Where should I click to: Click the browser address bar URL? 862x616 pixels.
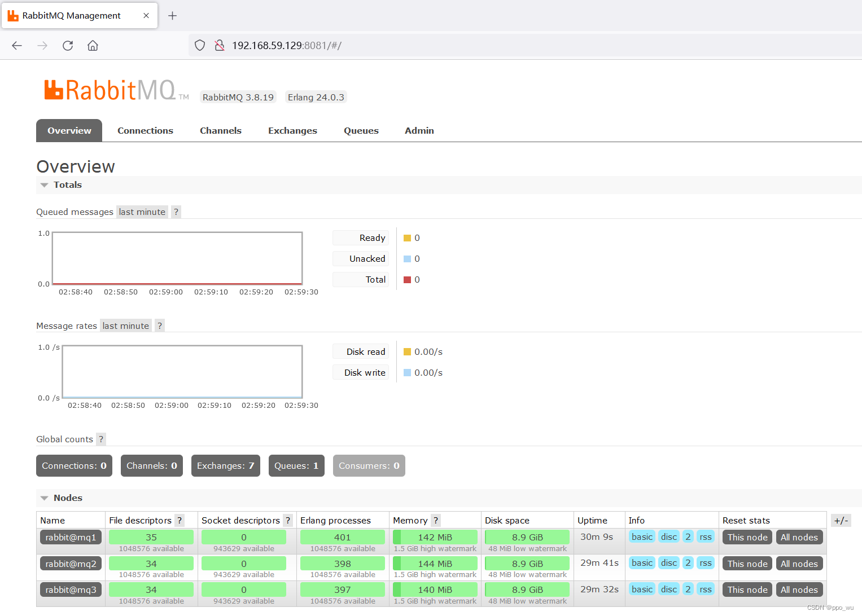tap(287, 46)
